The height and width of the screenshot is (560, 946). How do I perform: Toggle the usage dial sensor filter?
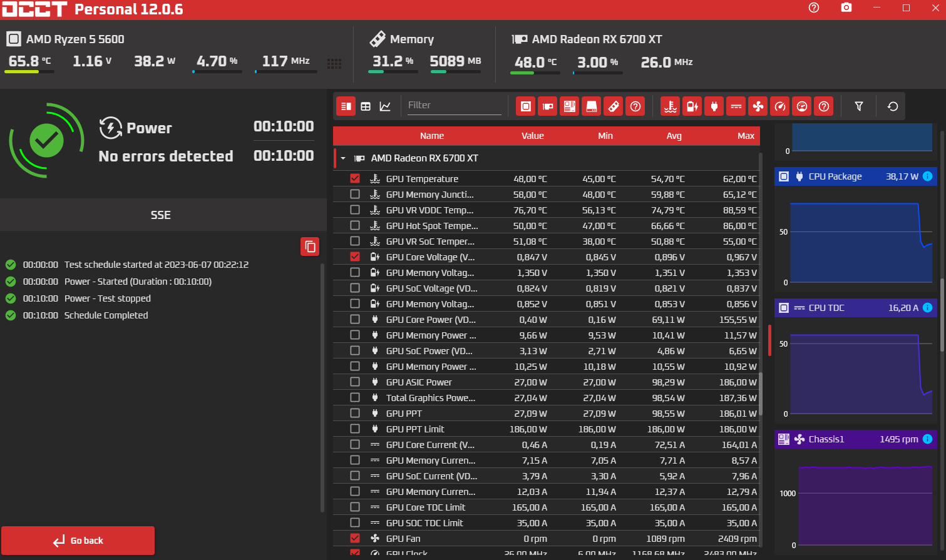[802, 106]
